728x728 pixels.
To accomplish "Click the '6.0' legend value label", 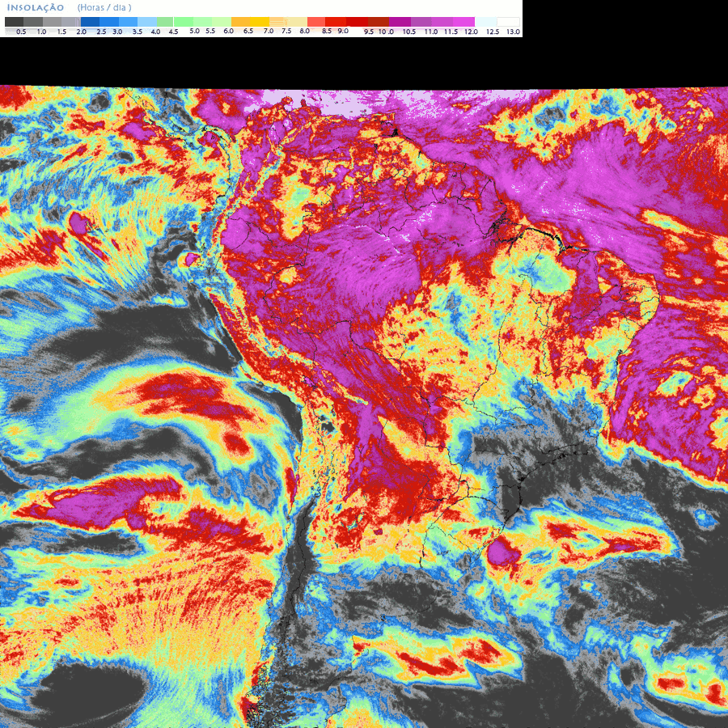I will point(228,31).
